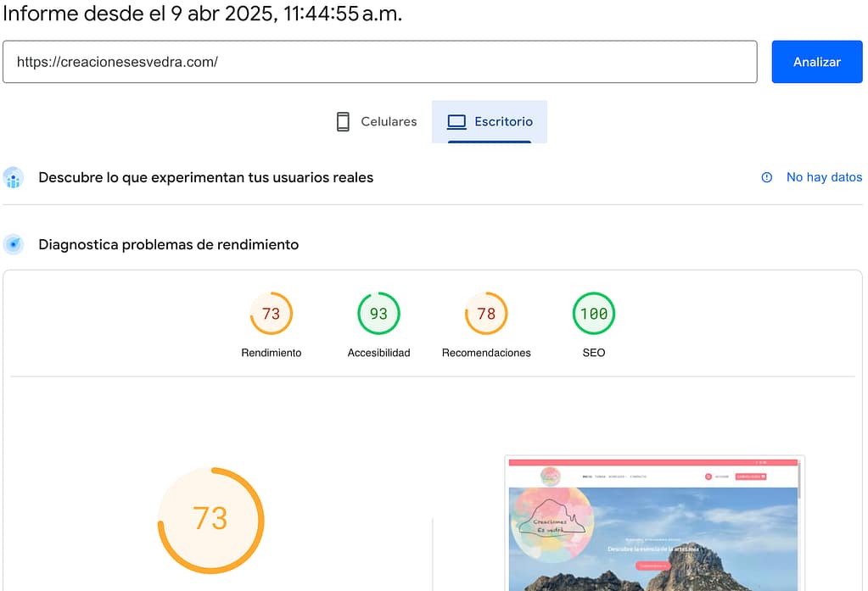Switch to the Escritorio tab label
Image resolution: width=868 pixels, height=591 pixels.
click(x=503, y=121)
